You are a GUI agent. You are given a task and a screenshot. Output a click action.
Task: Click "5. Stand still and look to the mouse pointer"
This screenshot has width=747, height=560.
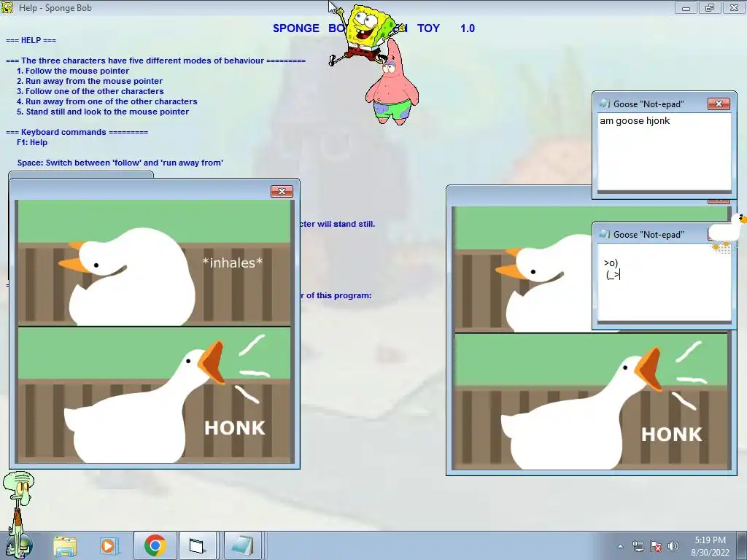[x=103, y=112]
